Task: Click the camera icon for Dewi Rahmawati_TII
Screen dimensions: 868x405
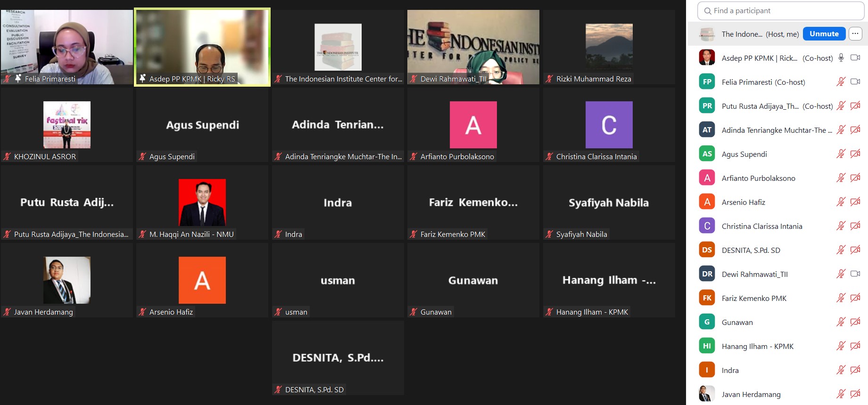Action: 855,274
